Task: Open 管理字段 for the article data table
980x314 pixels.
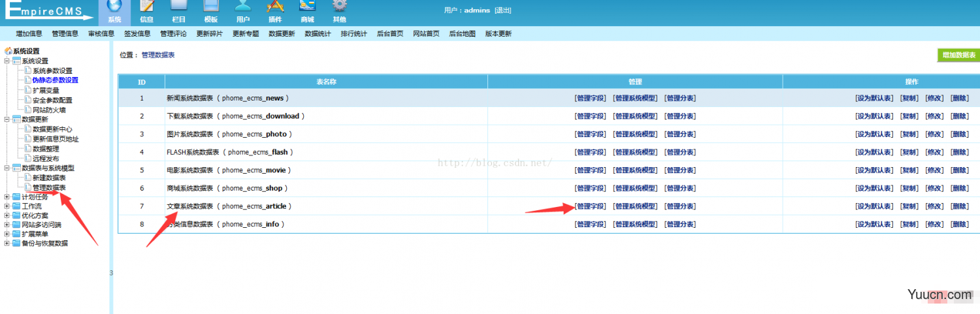Action: pyautogui.click(x=591, y=206)
